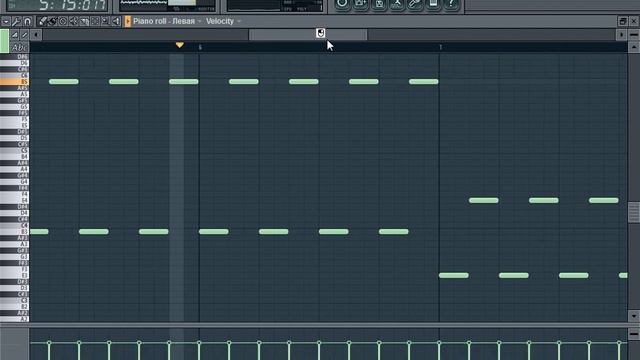
Task: Toggle the magnet snap-to-grid options
Action: (27, 21)
